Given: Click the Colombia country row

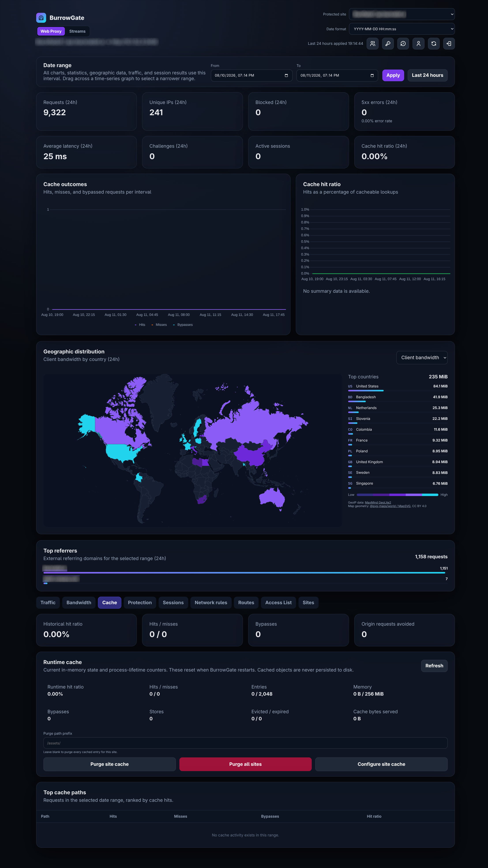Looking at the screenshot, I should pos(398,431).
